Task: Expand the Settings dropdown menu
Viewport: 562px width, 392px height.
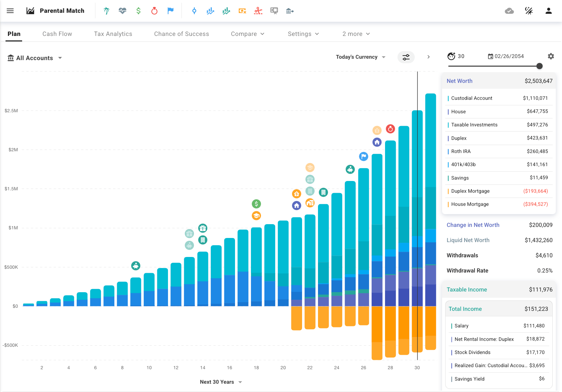Action: [303, 34]
